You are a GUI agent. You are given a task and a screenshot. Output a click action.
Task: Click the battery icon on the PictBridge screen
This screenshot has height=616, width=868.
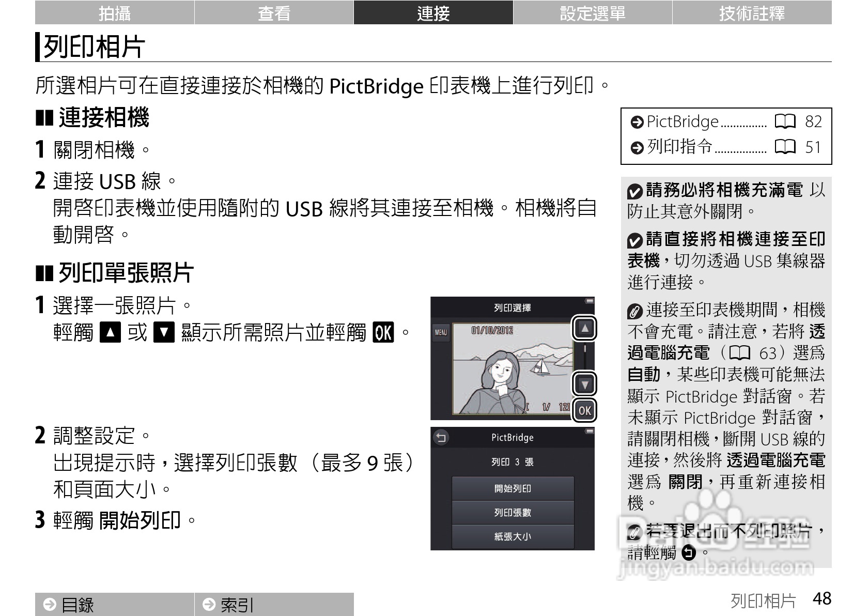coord(589,430)
